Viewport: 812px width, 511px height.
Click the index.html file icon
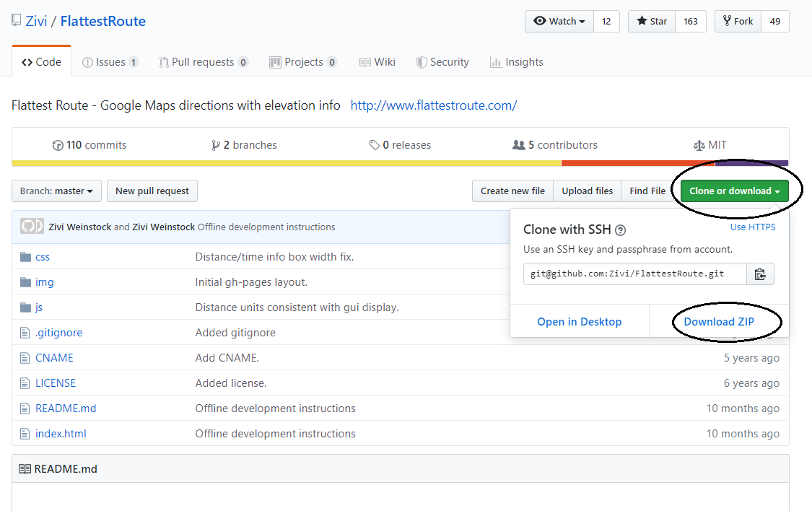click(x=25, y=434)
